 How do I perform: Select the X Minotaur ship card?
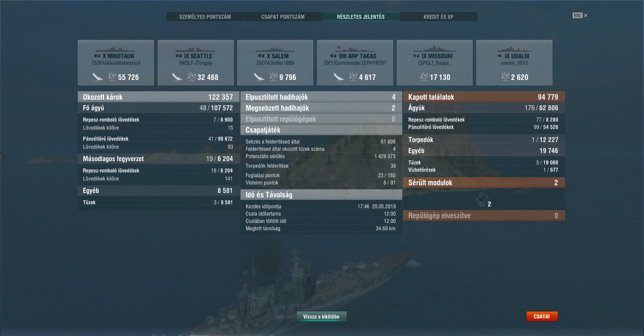[x=116, y=62]
